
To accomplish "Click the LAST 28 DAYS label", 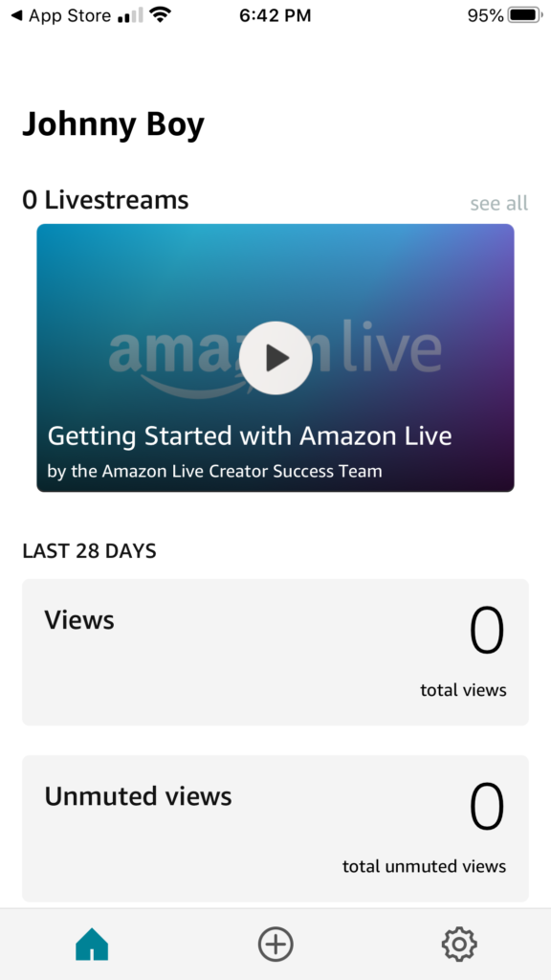I will [89, 551].
